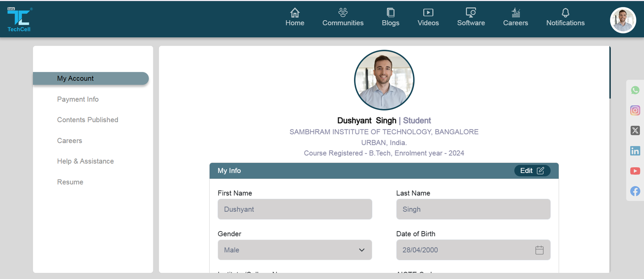Open the profile avatar menu in header
The height and width of the screenshot is (279, 644).
click(x=623, y=20)
